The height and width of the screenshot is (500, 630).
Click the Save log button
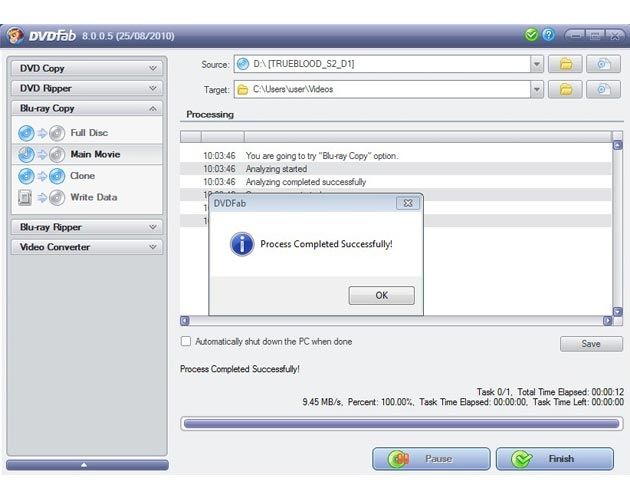591,344
